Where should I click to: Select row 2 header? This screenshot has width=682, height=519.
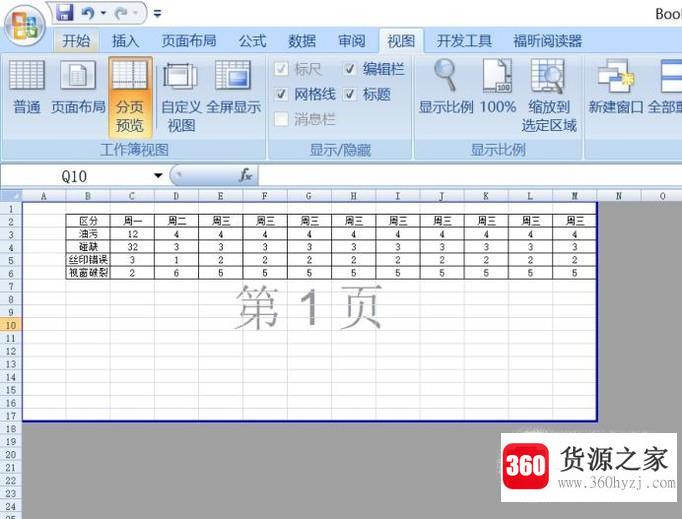click(11, 222)
